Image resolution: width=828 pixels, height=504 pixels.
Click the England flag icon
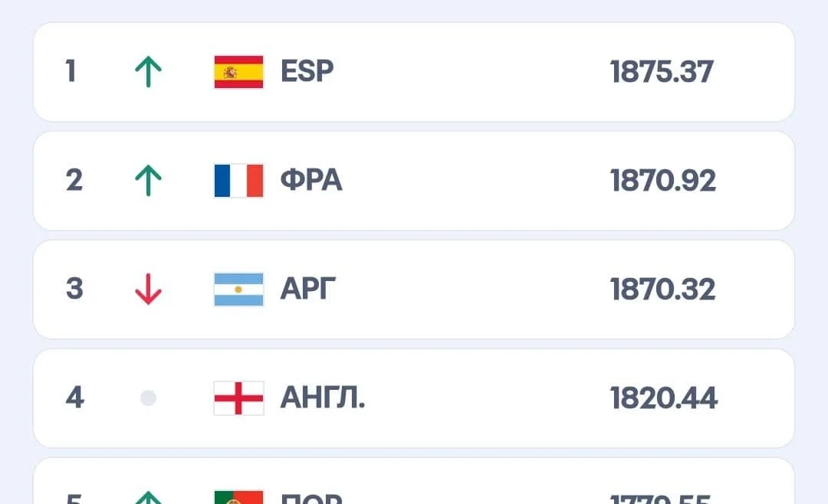pyautogui.click(x=238, y=398)
